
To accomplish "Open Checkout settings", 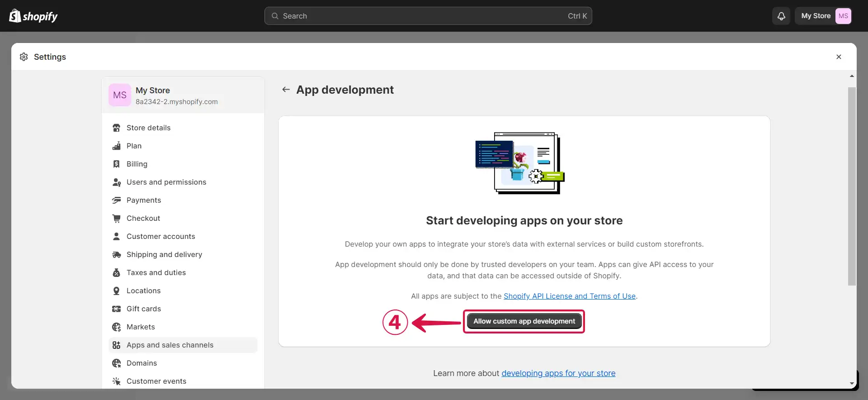I will click(183, 218).
